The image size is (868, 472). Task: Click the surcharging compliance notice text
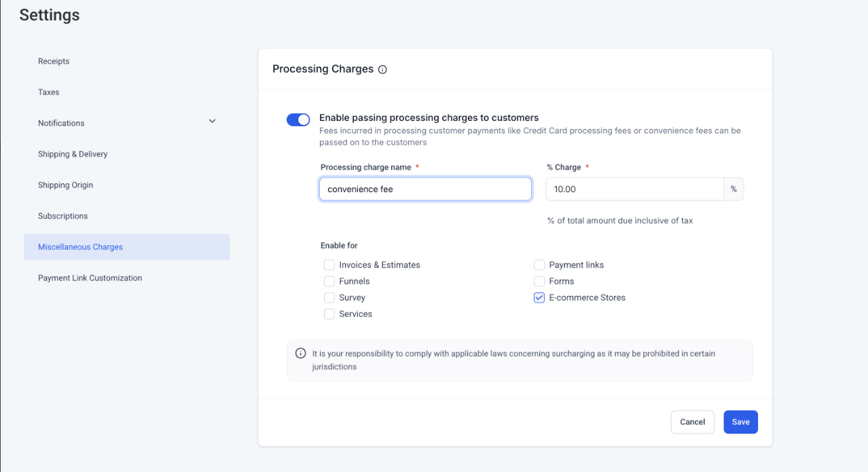point(513,360)
